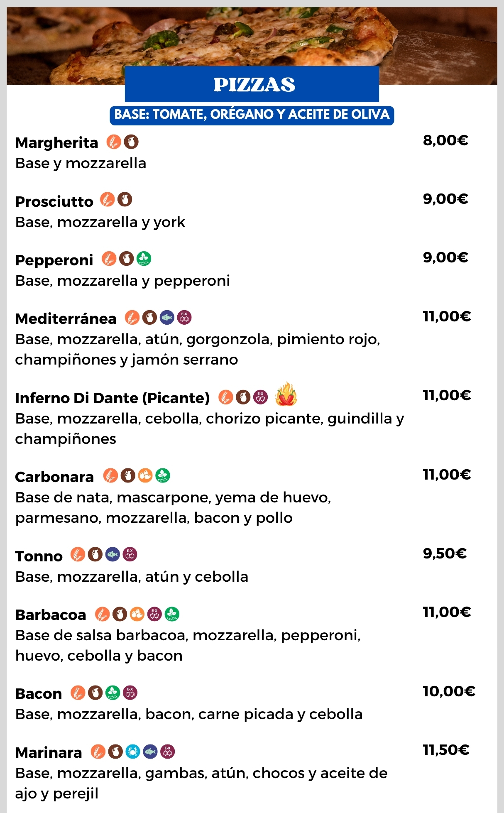Click the green soy icon beside Bacon
The image size is (504, 813).
point(113,693)
